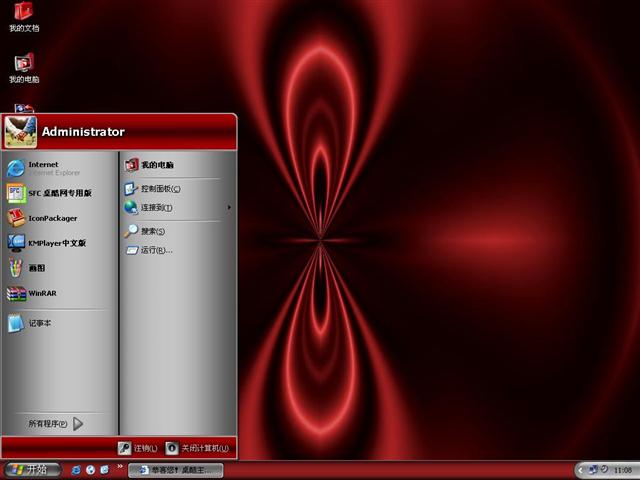
Task: Select 我的电脑 in Start menu right pane
Action: pos(156,165)
